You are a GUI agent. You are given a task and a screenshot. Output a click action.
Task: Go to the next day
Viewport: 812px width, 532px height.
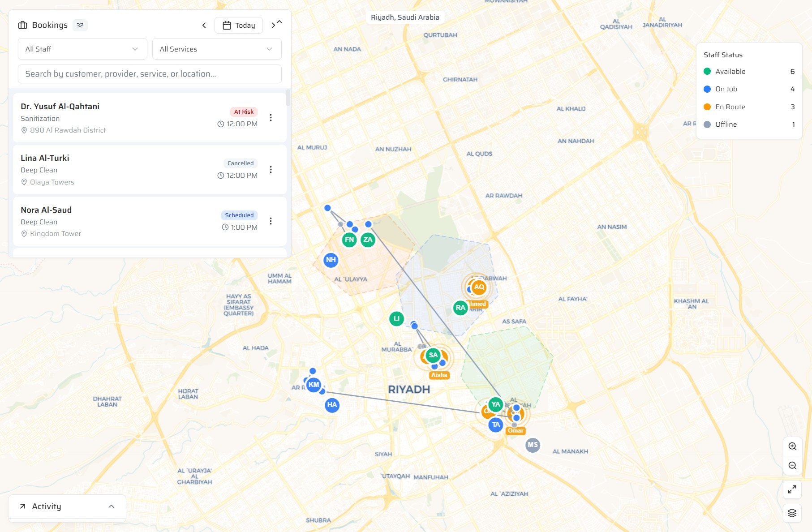pyautogui.click(x=273, y=26)
